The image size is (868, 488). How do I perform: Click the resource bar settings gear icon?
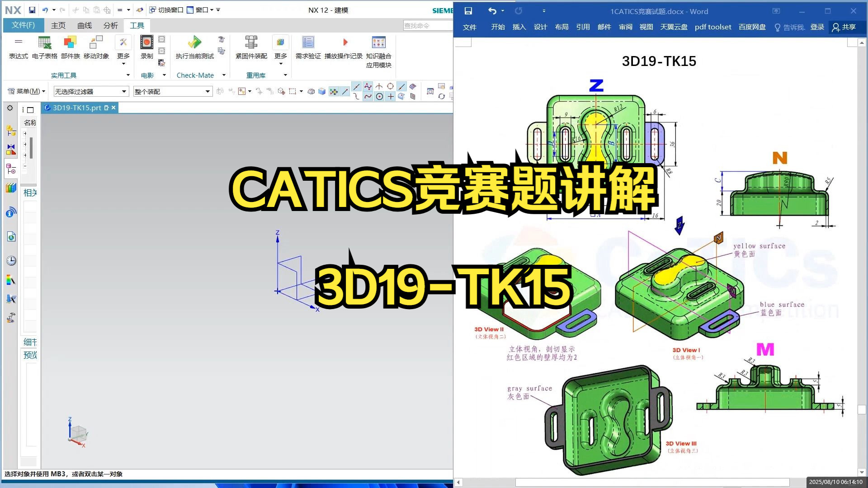[x=10, y=108]
